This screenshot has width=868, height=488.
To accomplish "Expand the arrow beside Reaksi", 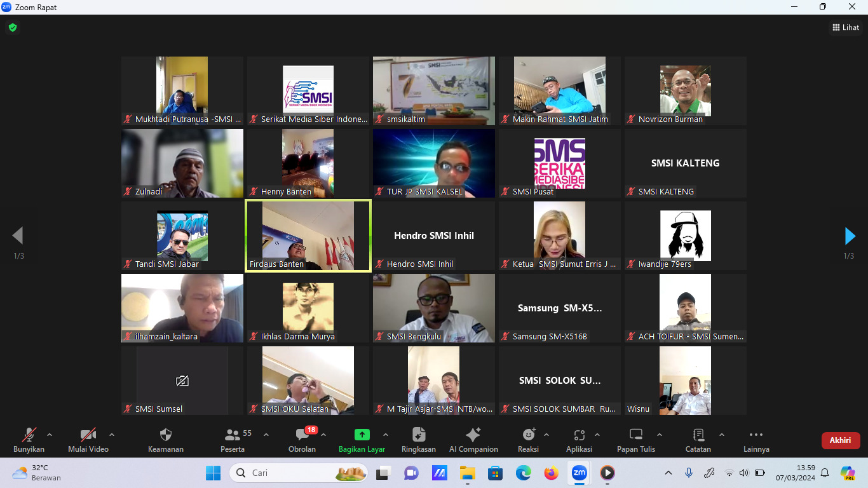I will (x=546, y=435).
